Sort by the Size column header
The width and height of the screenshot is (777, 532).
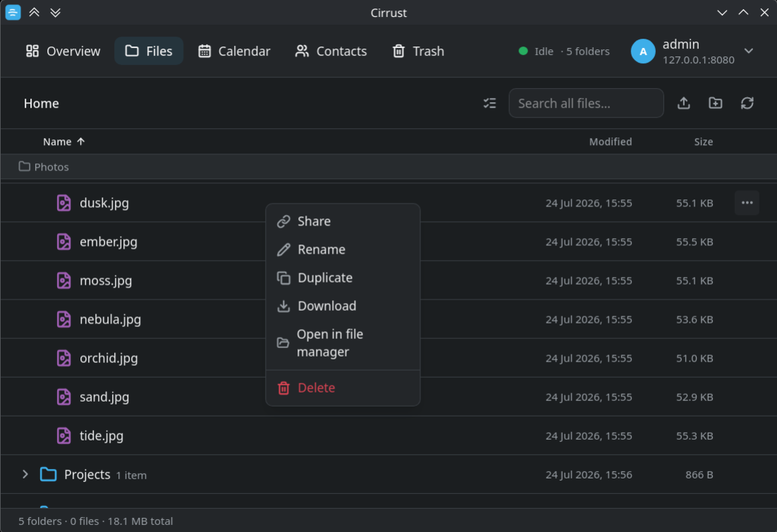click(703, 142)
